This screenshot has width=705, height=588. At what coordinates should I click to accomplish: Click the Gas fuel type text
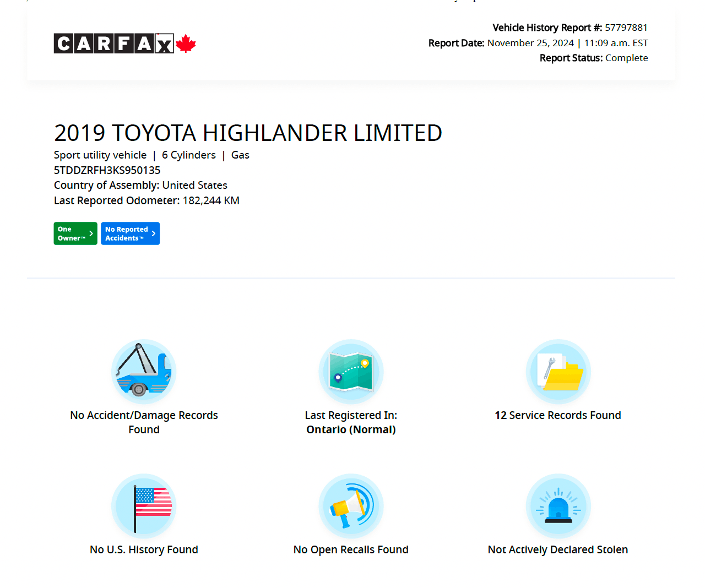(240, 155)
